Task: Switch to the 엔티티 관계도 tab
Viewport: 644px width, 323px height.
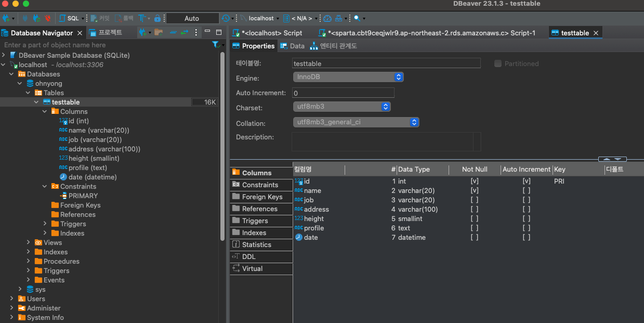Action: click(x=333, y=46)
